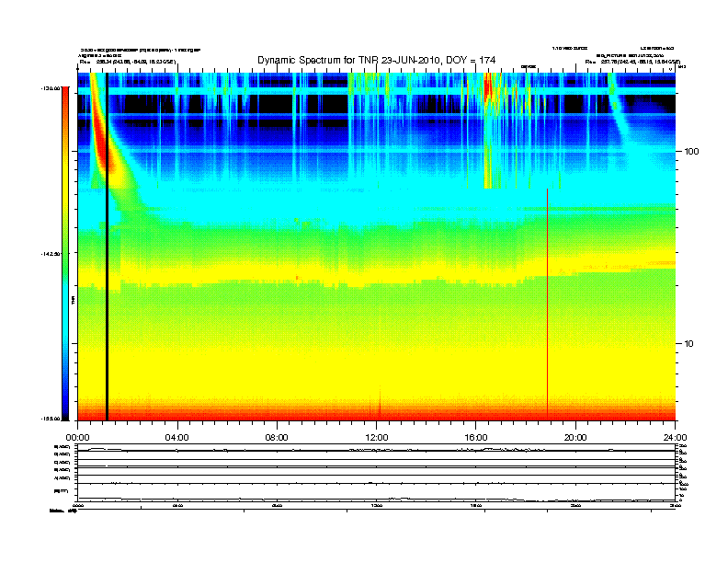Click the thin red vertical marker line
Viewport: 728px width, 563px height.
tap(547, 304)
